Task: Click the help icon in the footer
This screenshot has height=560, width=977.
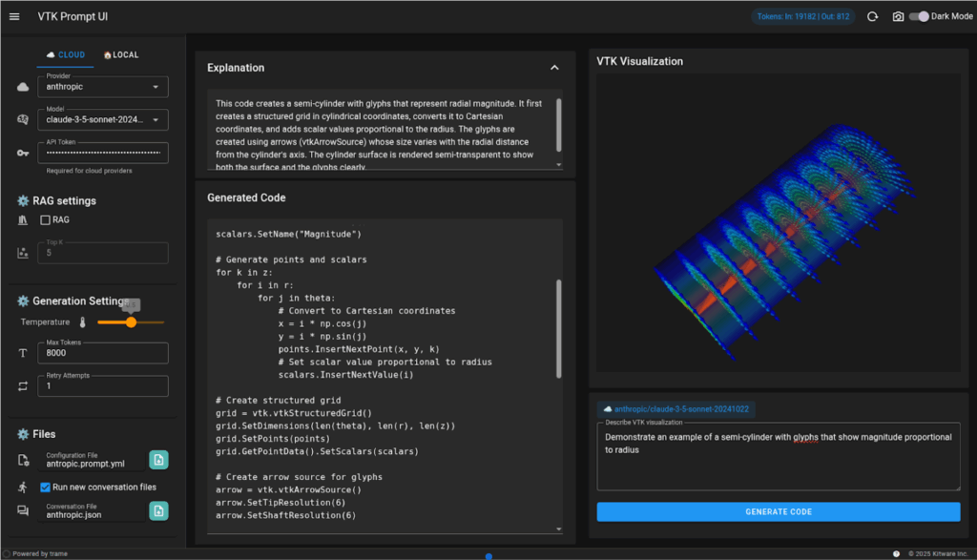Action: [896, 553]
